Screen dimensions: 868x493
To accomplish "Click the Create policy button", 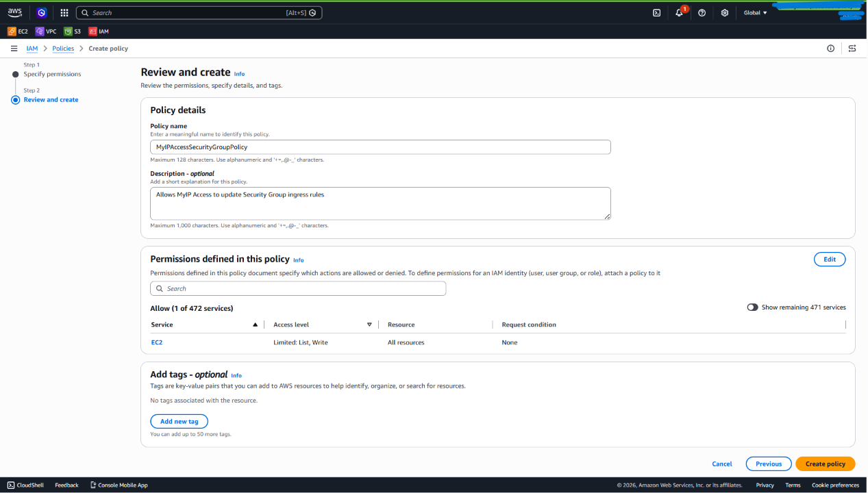I will (x=826, y=464).
